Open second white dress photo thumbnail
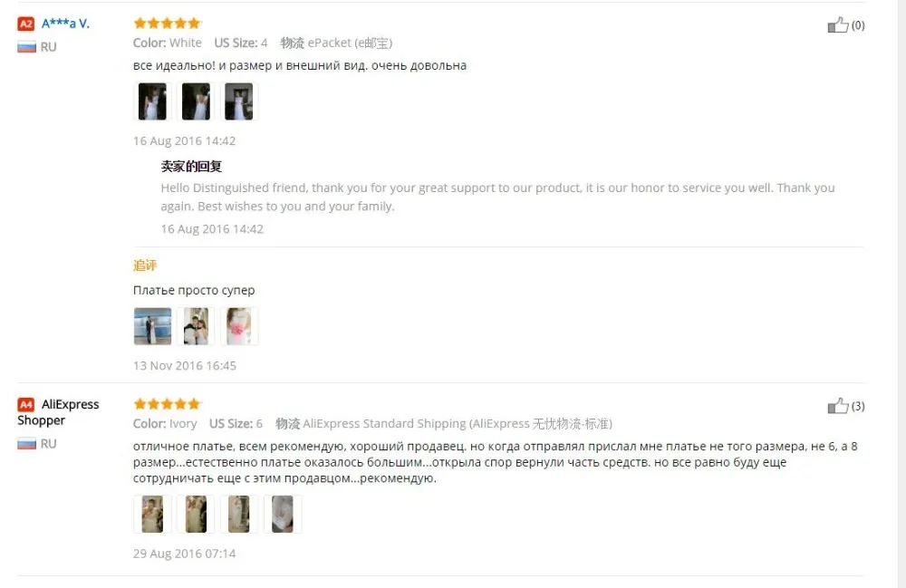This screenshot has width=906, height=588. click(196, 101)
